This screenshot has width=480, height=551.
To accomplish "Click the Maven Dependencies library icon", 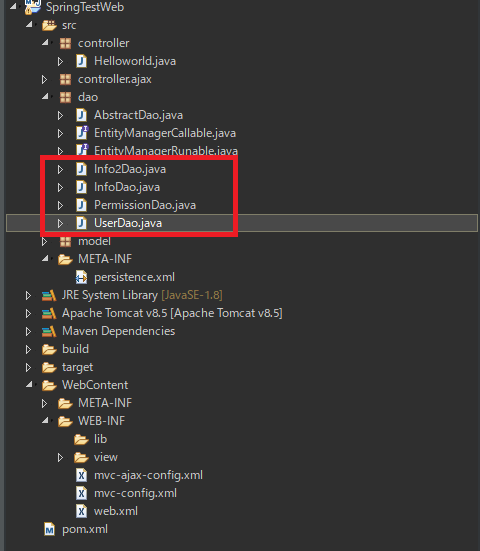I will [49, 331].
